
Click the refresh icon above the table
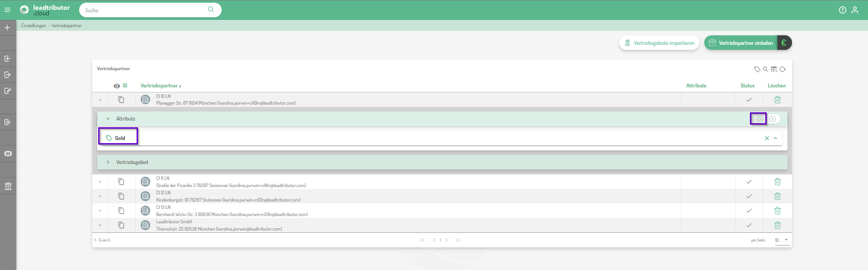783,69
